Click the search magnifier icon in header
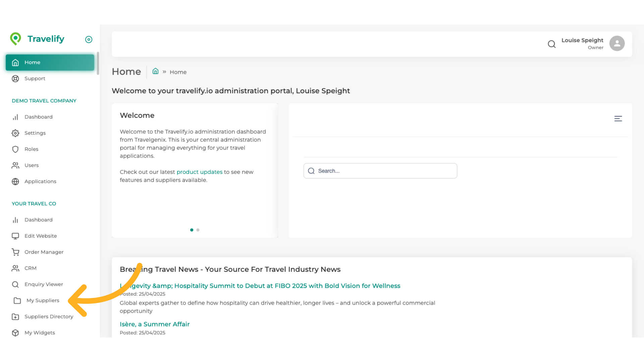The width and height of the screenshot is (644, 362). point(552,44)
